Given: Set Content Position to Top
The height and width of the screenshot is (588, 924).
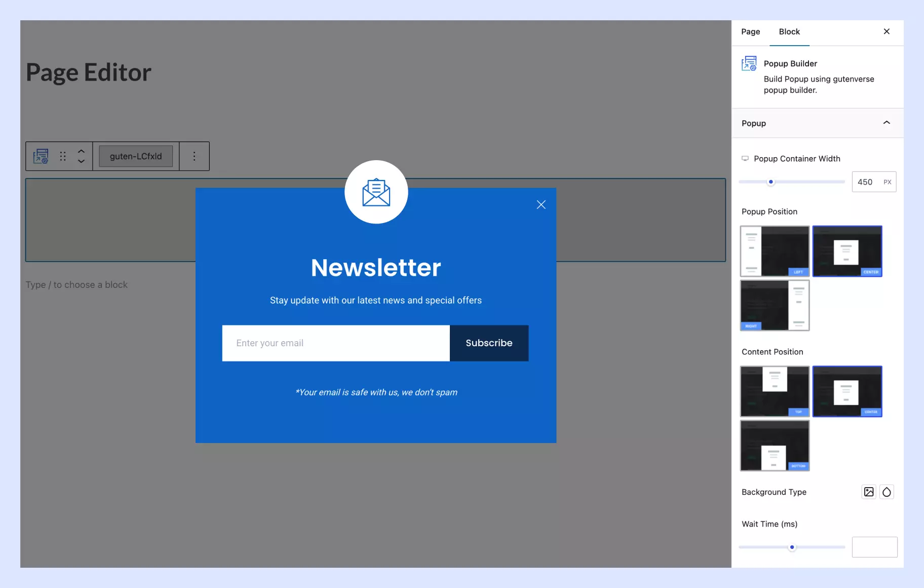Looking at the screenshot, I should pyautogui.click(x=775, y=391).
